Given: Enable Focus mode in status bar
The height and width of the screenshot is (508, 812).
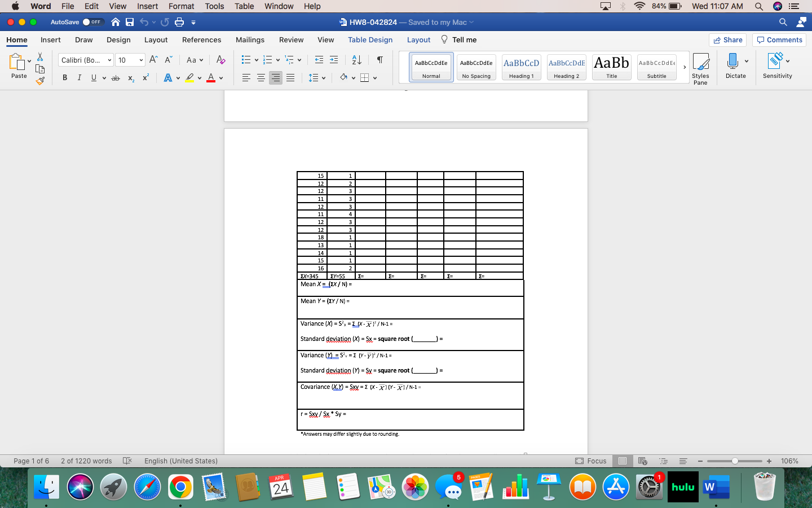Looking at the screenshot, I should pyautogui.click(x=591, y=461).
